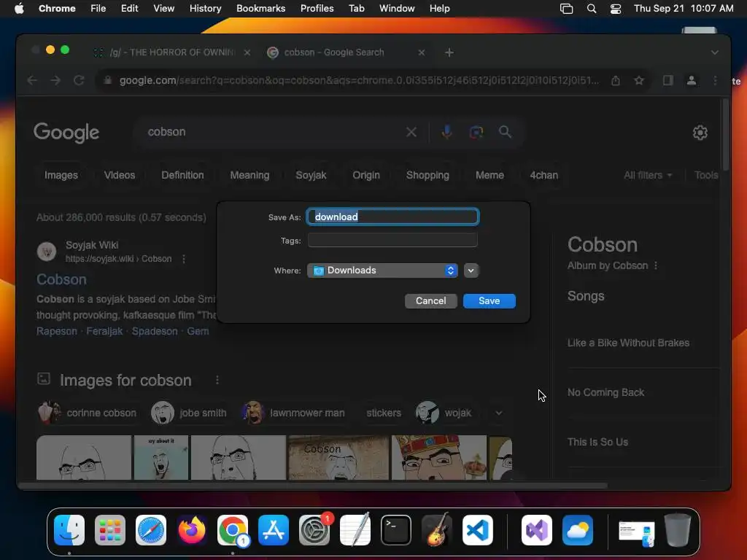Click the share icon in address bar
This screenshot has width=747, height=560.
(x=616, y=80)
